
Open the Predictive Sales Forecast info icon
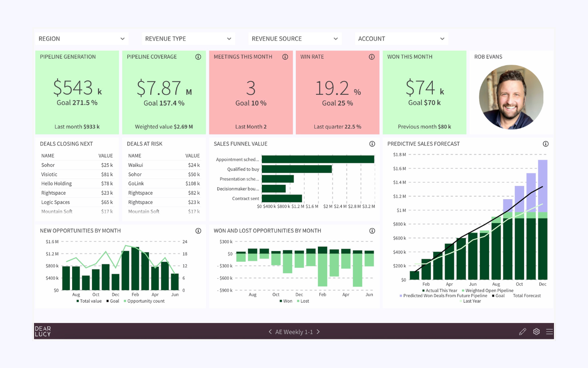tap(545, 144)
